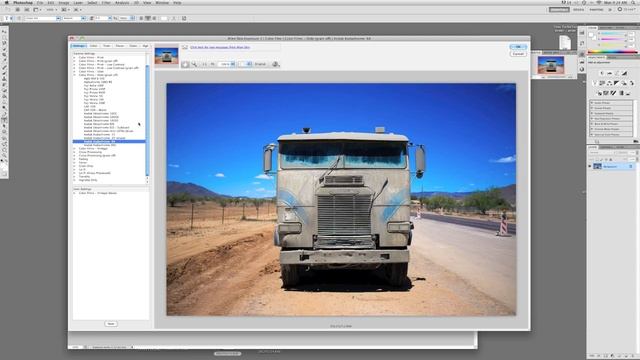Add a Levels adjustment
Viewport: 640px width, 360px height.
point(609,73)
